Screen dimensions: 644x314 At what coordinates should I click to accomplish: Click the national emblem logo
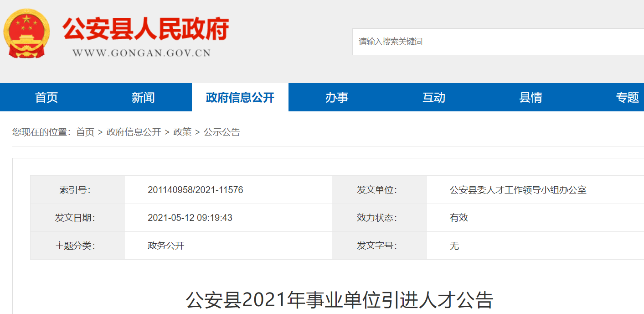pos(27,34)
